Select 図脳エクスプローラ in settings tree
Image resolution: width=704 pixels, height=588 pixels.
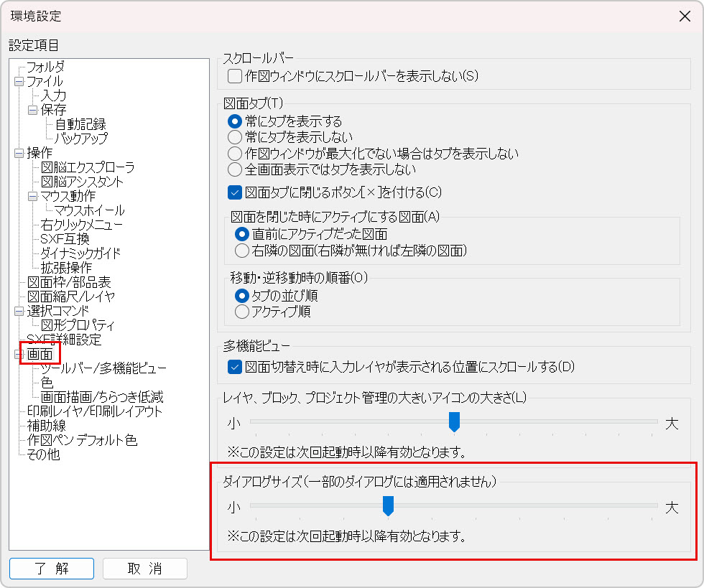[x=88, y=167]
